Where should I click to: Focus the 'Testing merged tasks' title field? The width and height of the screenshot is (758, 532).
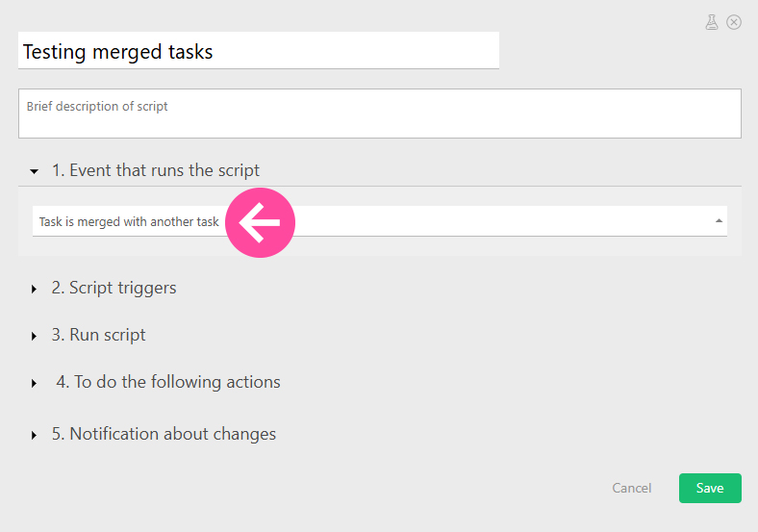point(258,51)
